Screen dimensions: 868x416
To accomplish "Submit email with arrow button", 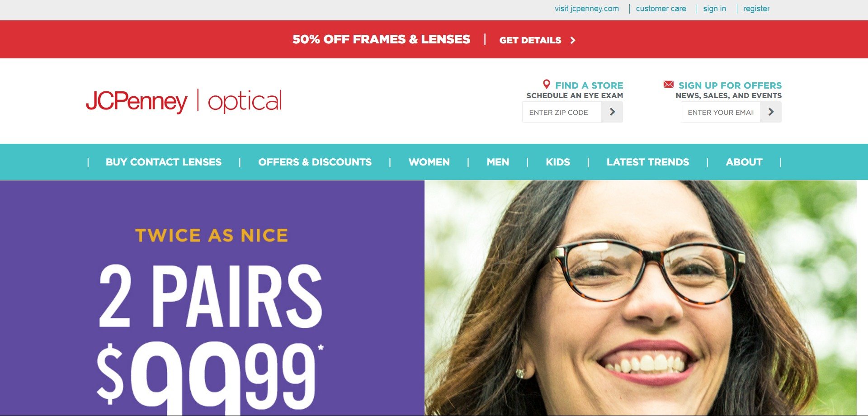I will [x=771, y=112].
